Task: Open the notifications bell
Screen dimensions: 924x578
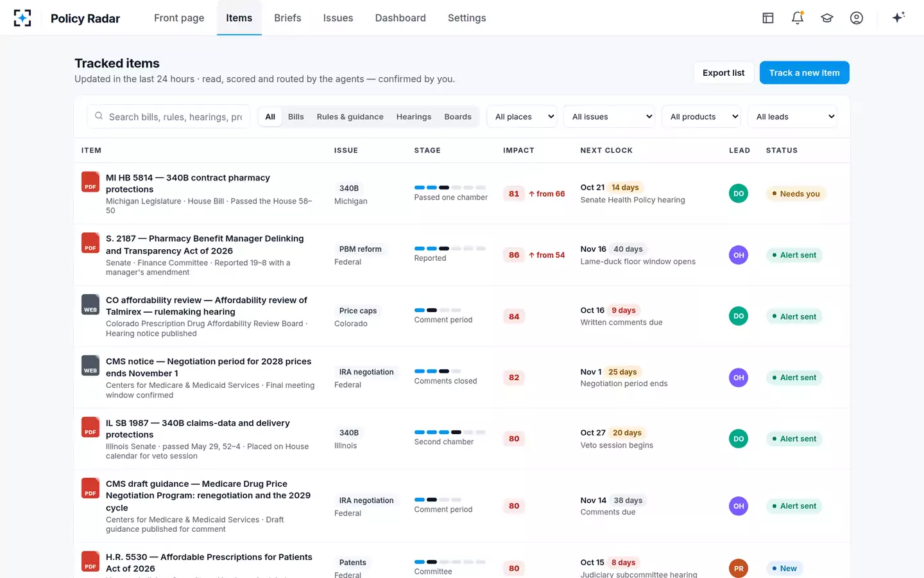Action: pos(798,18)
